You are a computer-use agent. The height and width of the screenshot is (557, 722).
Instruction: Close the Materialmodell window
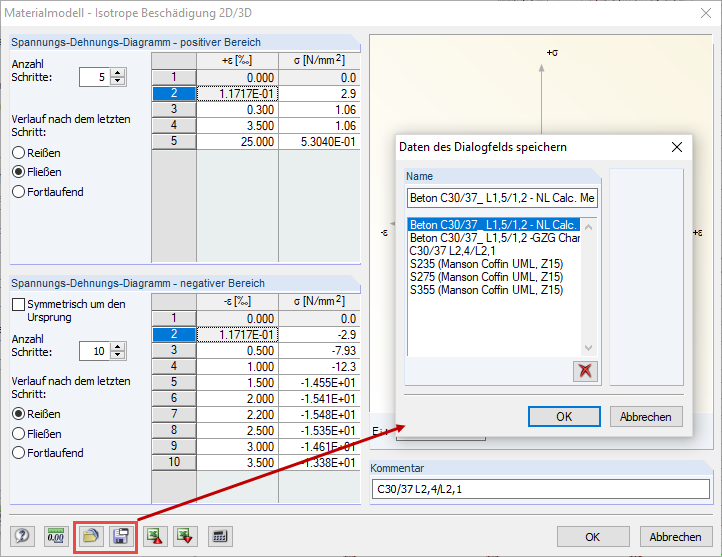tap(706, 13)
